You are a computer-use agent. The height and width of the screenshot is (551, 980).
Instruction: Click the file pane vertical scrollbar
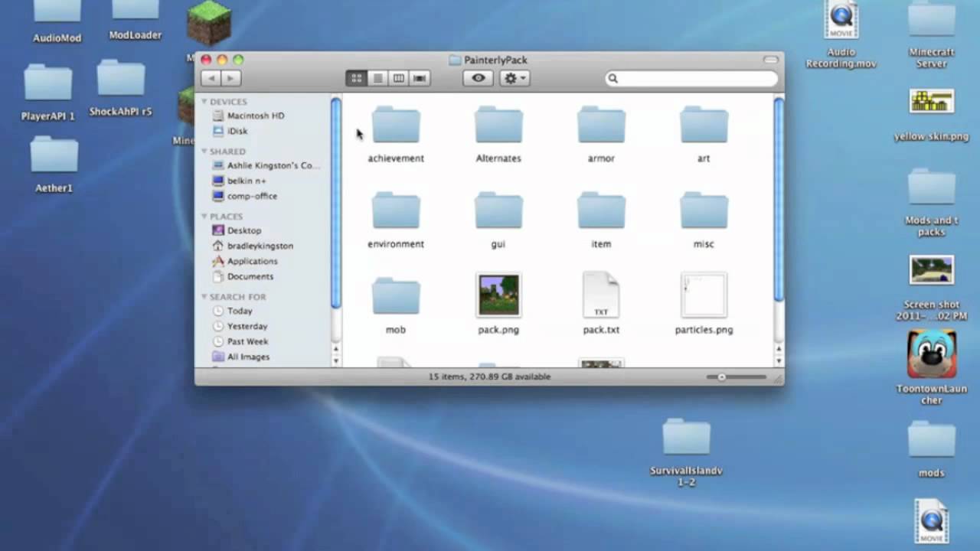(779, 199)
